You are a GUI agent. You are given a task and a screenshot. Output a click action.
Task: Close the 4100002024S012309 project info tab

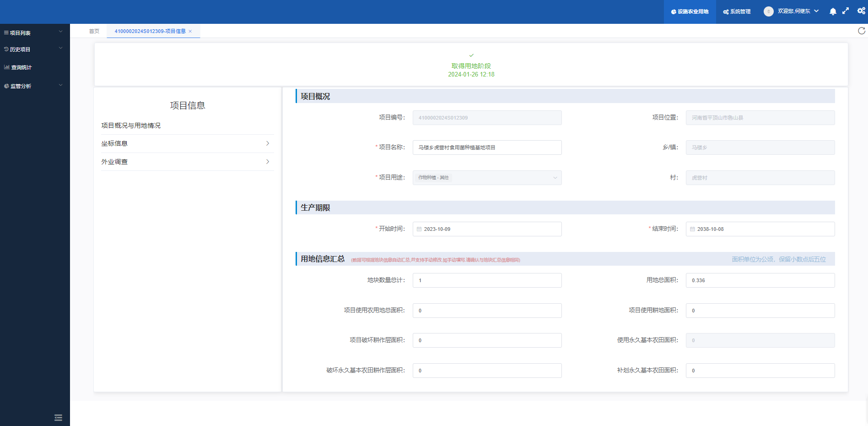pos(190,31)
